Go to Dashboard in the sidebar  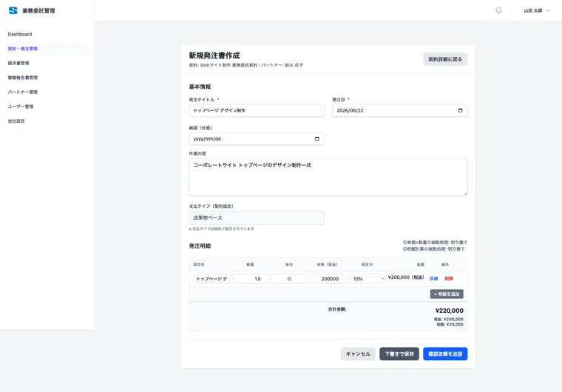pos(20,34)
